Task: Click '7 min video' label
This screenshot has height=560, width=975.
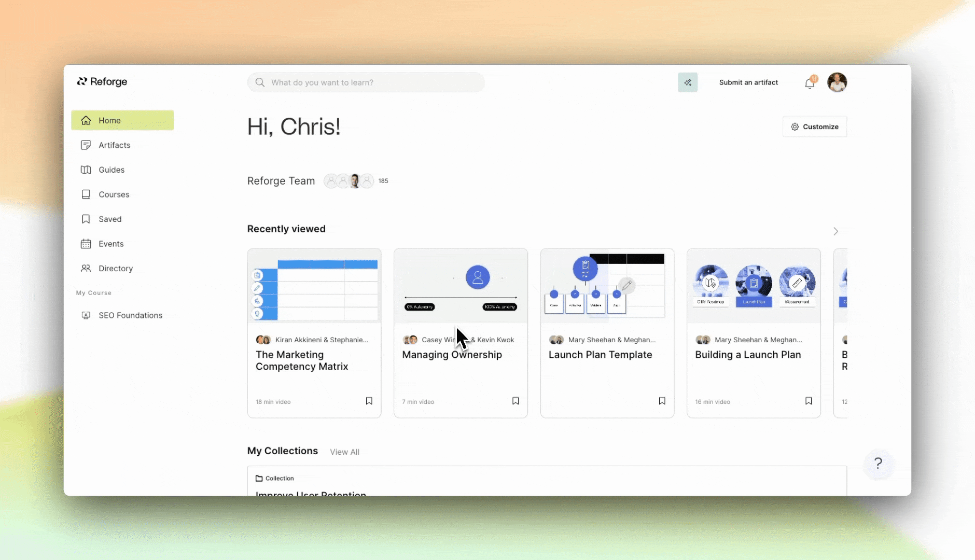Action: click(418, 402)
